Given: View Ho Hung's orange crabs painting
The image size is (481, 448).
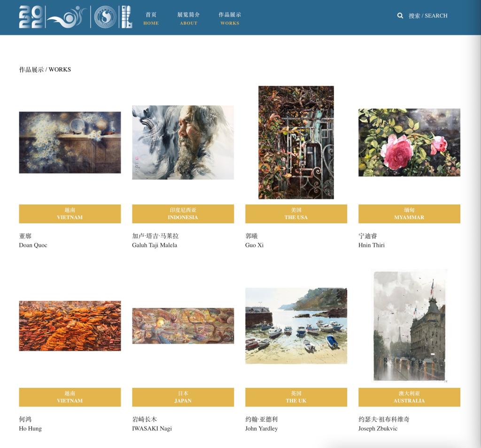Looking at the screenshot, I should coord(70,326).
